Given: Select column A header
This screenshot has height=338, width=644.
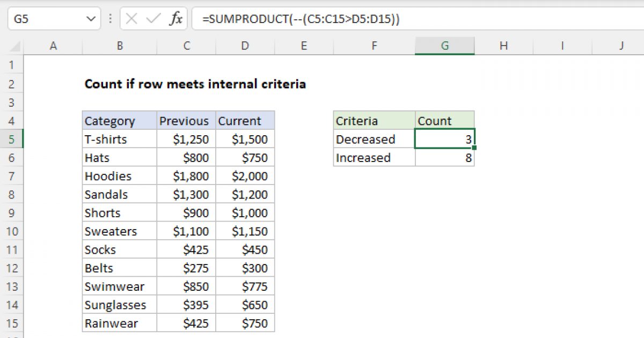Looking at the screenshot, I should (x=53, y=46).
